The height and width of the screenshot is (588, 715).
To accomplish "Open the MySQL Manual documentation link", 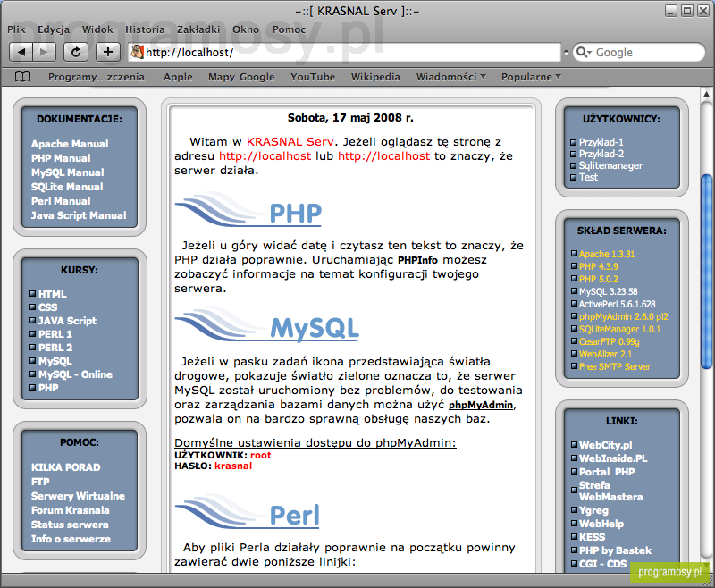I will click(x=68, y=172).
